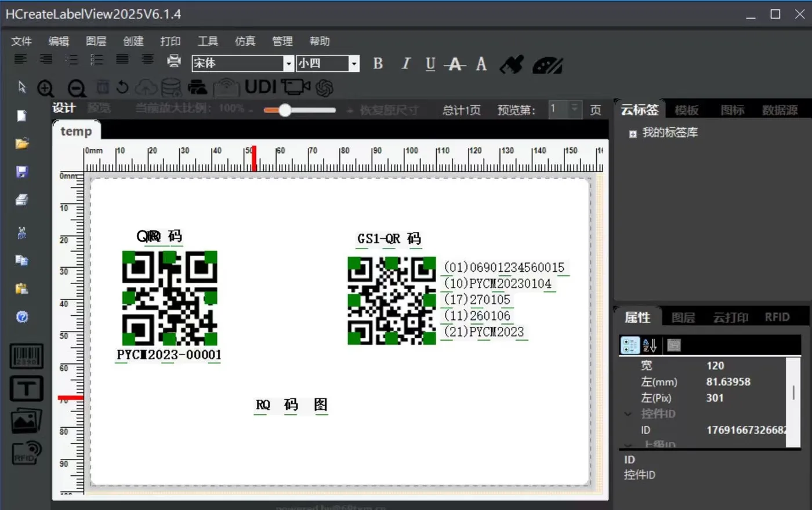Image resolution: width=812 pixels, height=510 pixels.
Task: Toggle underline formatting
Action: 430,64
